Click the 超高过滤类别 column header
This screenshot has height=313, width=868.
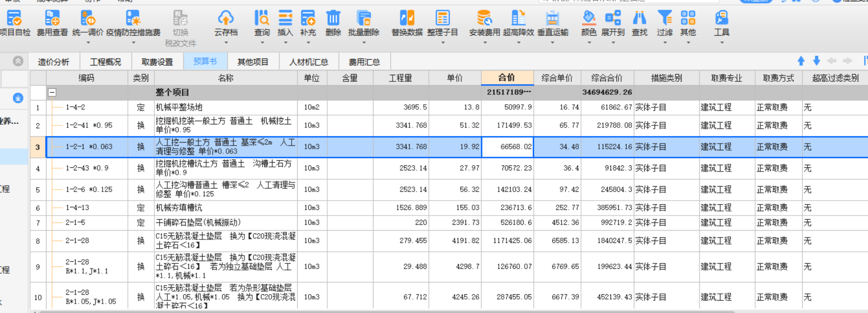[835, 78]
